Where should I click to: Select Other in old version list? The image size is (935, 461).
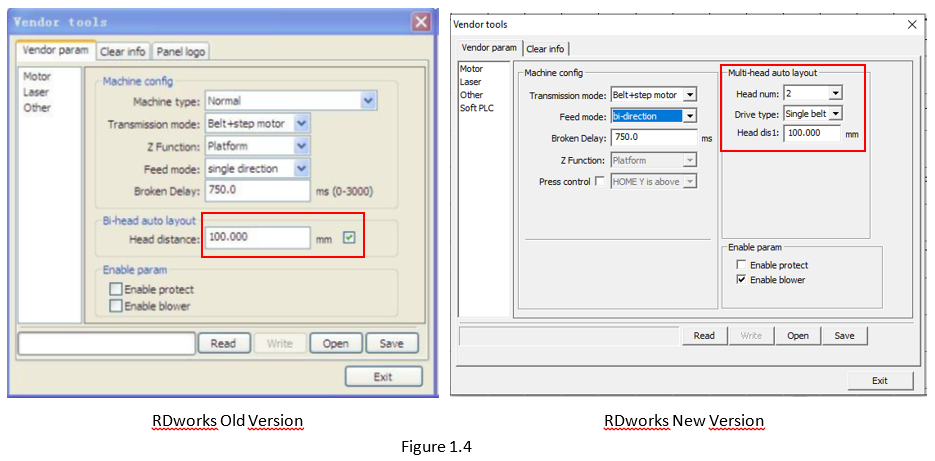tap(37, 108)
